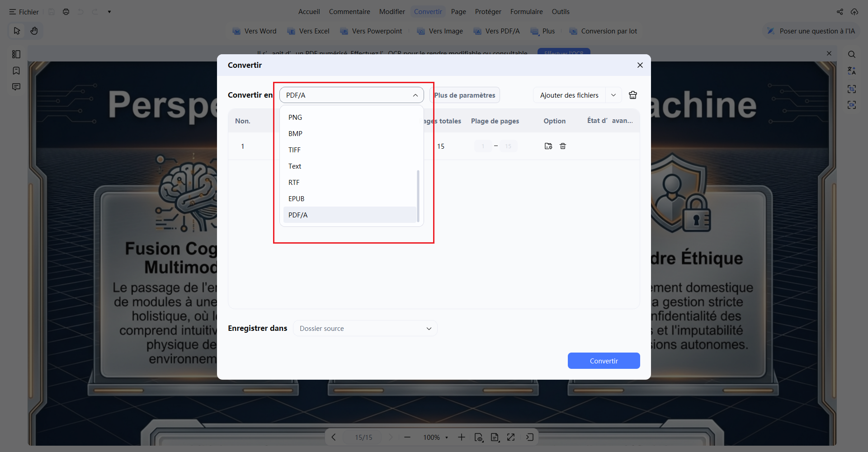Screen dimensions: 868x452
Task: Select the arrow selection tool
Action: click(x=17, y=31)
